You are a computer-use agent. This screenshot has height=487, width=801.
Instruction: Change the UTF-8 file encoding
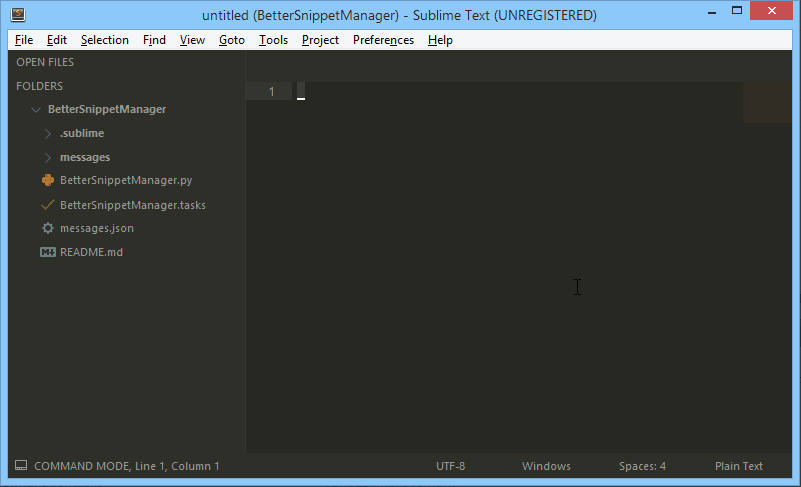451,466
